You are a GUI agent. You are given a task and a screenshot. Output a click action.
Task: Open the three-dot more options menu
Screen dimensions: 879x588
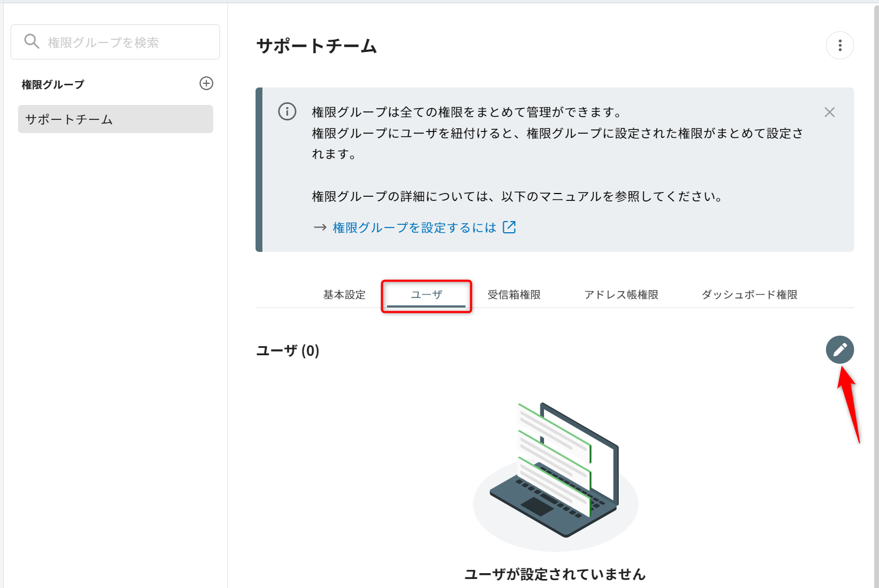840,46
